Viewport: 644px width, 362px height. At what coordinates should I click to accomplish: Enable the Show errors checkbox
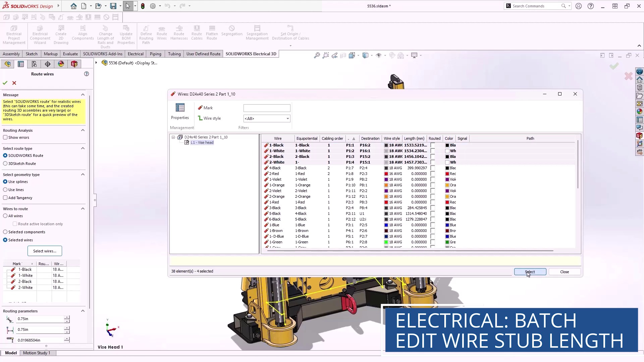[5, 137]
